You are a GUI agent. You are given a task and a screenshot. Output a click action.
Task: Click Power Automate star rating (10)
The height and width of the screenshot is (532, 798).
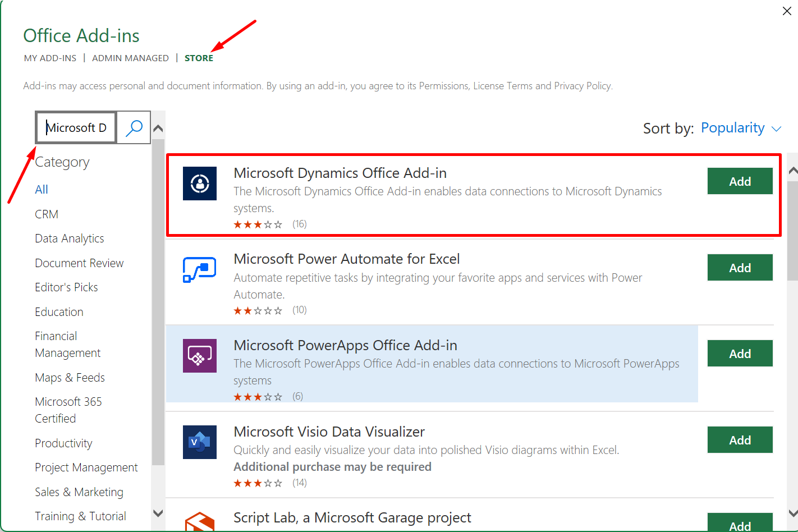pos(270,310)
